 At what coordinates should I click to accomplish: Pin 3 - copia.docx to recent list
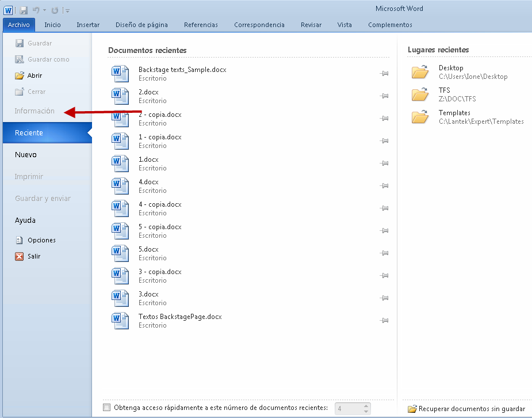coord(384,275)
